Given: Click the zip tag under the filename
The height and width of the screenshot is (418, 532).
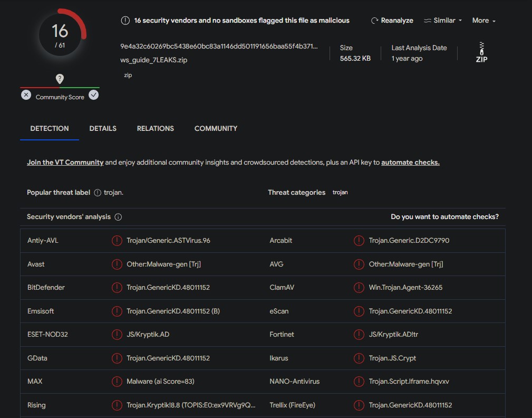Looking at the screenshot, I should pos(128,75).
